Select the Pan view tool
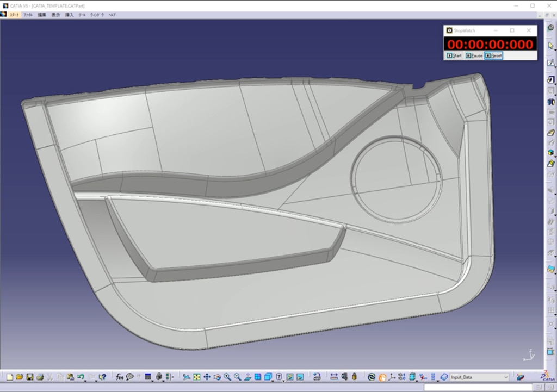 click(x=207, y=377)
